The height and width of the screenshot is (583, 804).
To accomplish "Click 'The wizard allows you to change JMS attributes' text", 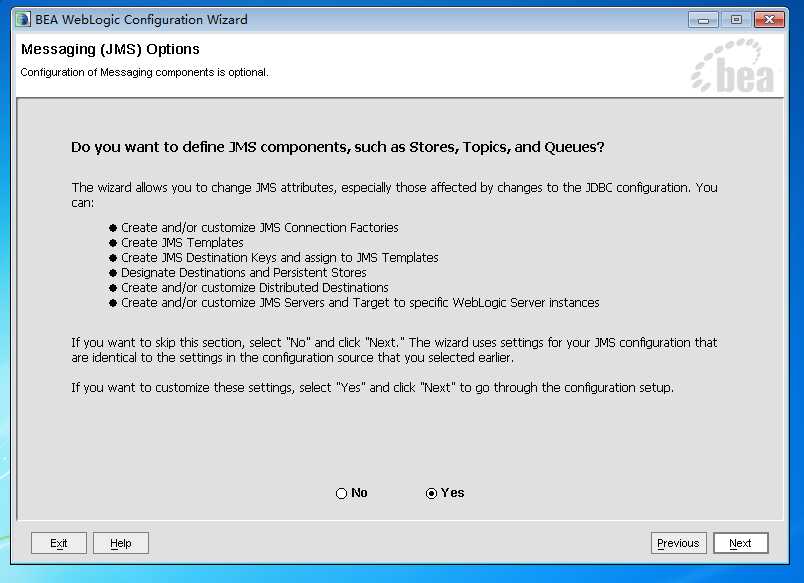I will (394, 195).
